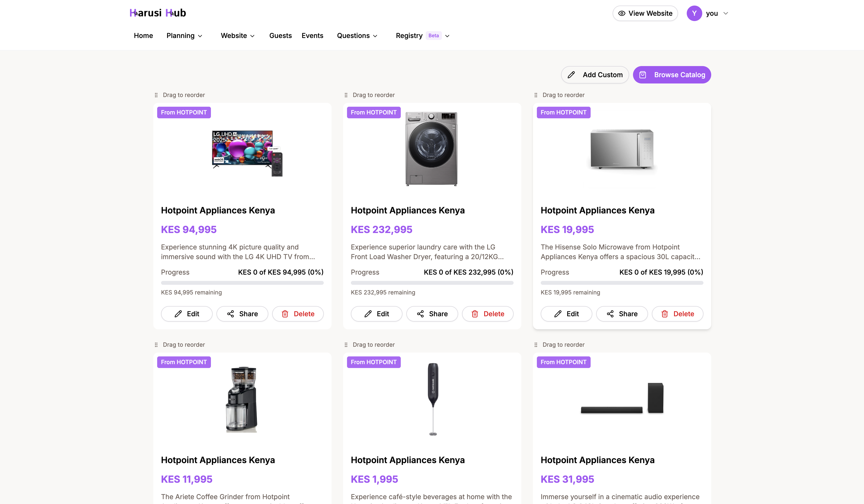Click the pencil icon on the LG TV card
The image size is (864, 504).
coord(178,314)
